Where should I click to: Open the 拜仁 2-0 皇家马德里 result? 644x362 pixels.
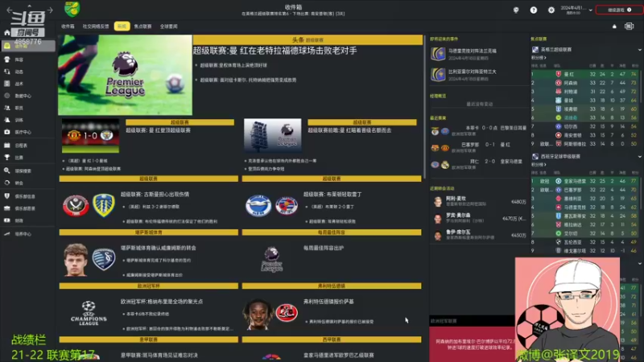point(479,164)
